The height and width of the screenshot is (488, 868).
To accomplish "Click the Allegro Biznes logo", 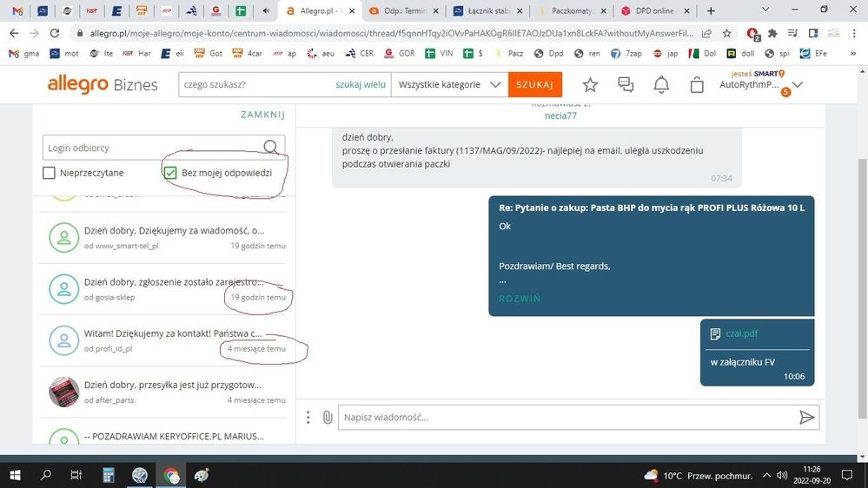I will click(103, 84).
